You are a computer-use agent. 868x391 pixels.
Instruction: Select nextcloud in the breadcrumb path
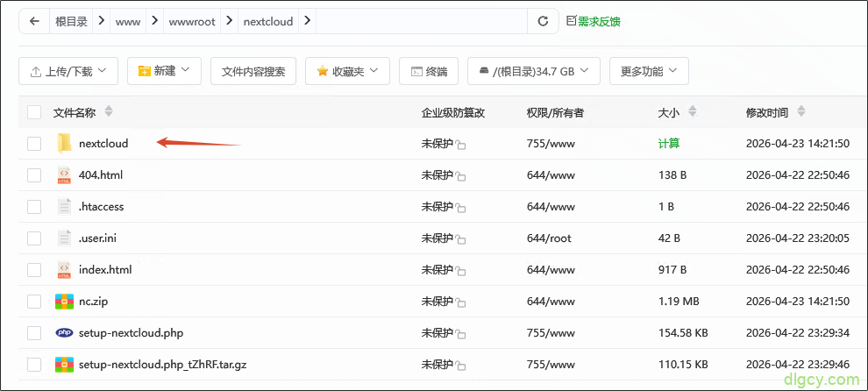pyautogui.click(x=268, y=23)
